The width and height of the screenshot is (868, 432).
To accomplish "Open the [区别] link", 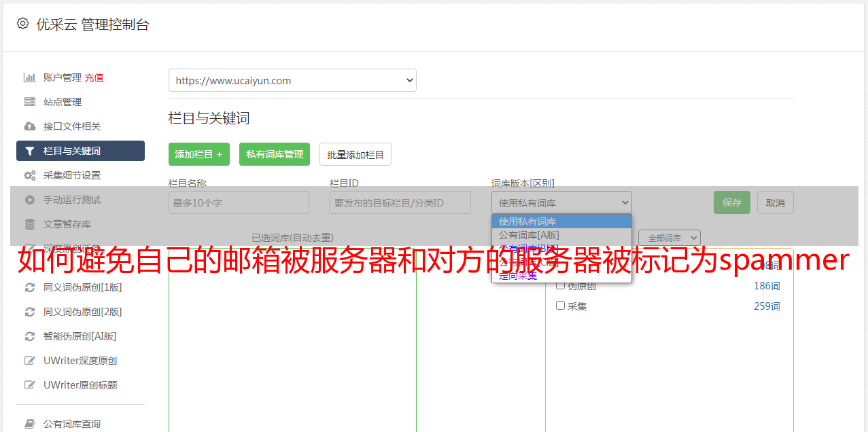I will [x=542, y=183].
